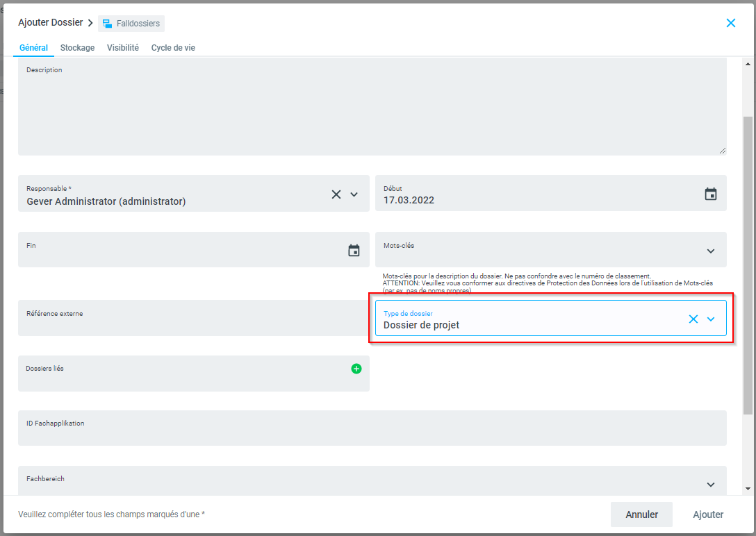Expand the Responsable dropdown
Screen dimensions: 756x536
pyautogui.click(x=354, y=194)
